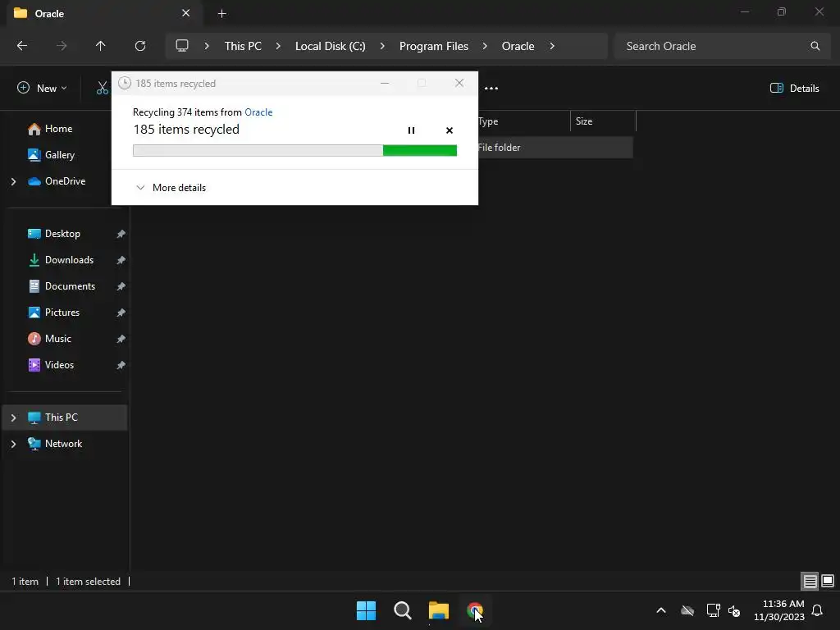This screenshot has height=630, width=840.
Task: Expand OneDrive in navigation pane
Action: pos(13,181)
